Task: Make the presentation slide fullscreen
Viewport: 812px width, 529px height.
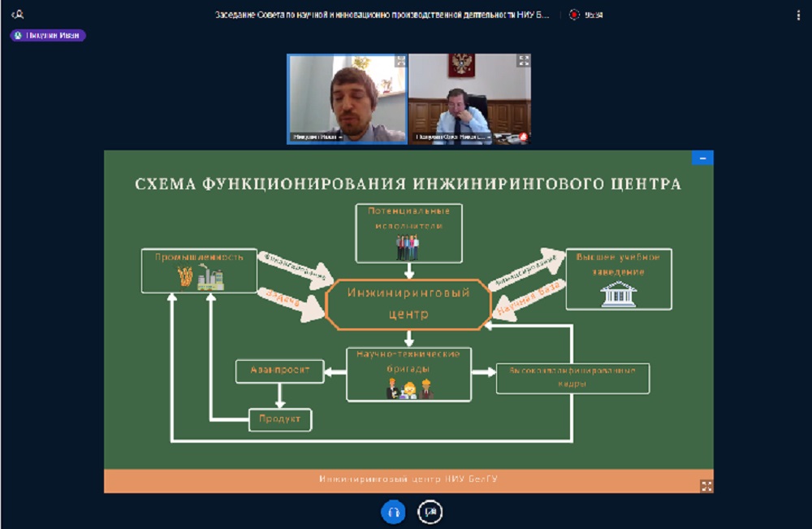Action: pyautogui.click(x=706, y=486)
